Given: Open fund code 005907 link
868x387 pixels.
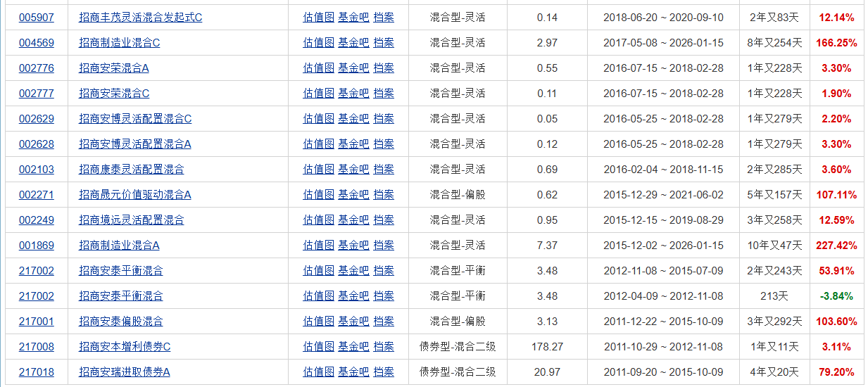Looking at the screenshot, I should click(x=36, y=18).
